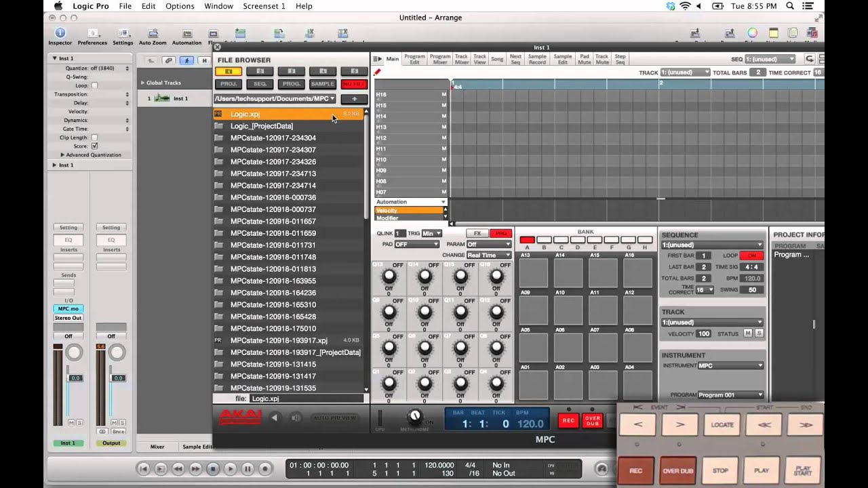Screen dimensions: 868x488
Task: Enable the Loop checkbox in Inspector
Action: [x=94, y=85]
